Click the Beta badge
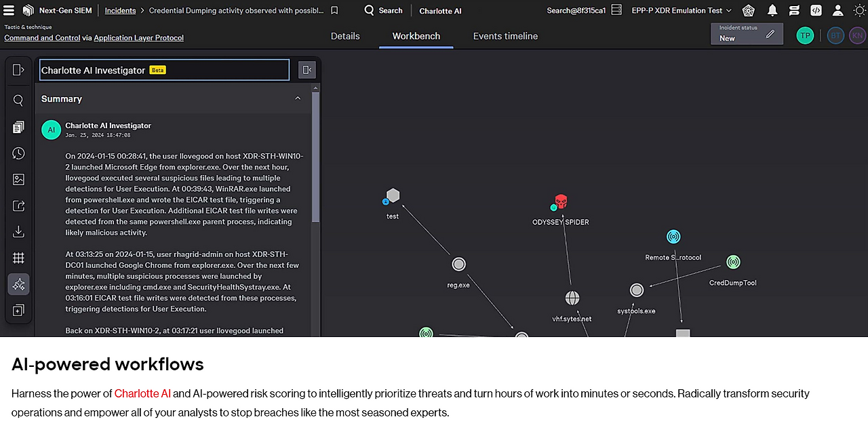This screenshot has width=868, height=432. (x=157, y=70)
